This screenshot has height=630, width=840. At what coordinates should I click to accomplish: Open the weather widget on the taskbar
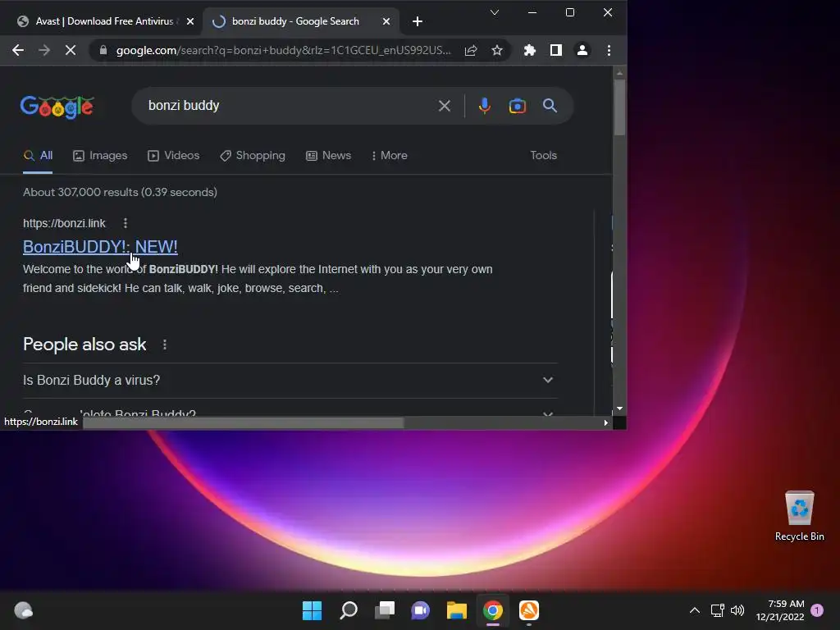[24, 610]
